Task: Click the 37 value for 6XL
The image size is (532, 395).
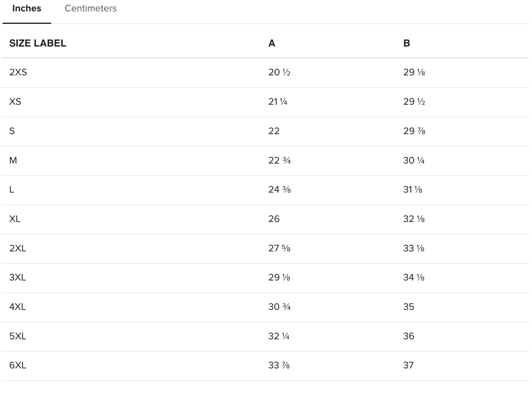Action: point(408,365)
